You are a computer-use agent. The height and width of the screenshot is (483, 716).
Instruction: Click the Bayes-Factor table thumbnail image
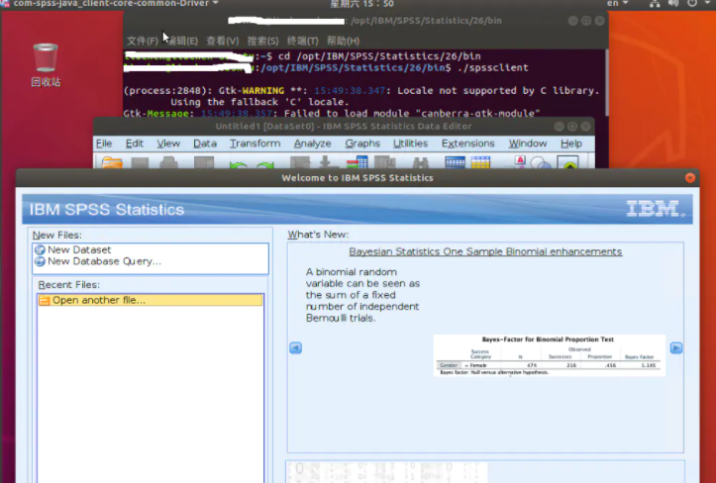pos(549,356)
